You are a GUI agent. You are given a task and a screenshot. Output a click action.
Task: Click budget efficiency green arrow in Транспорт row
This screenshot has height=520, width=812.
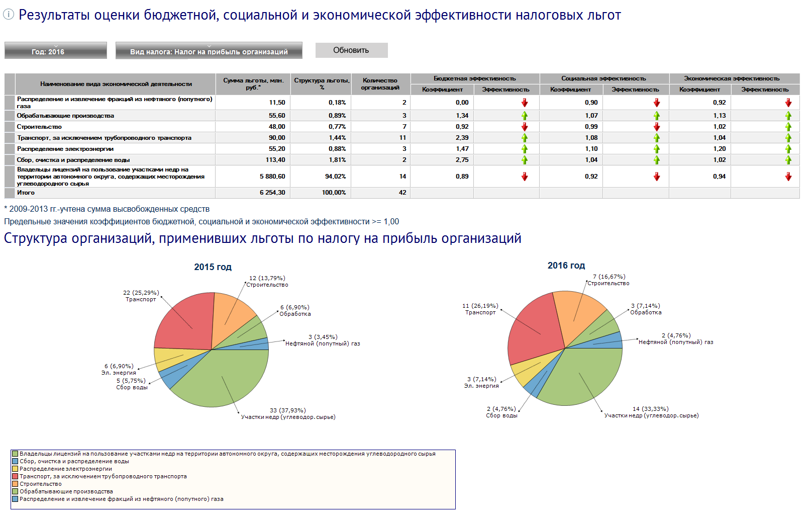(525, 138)
